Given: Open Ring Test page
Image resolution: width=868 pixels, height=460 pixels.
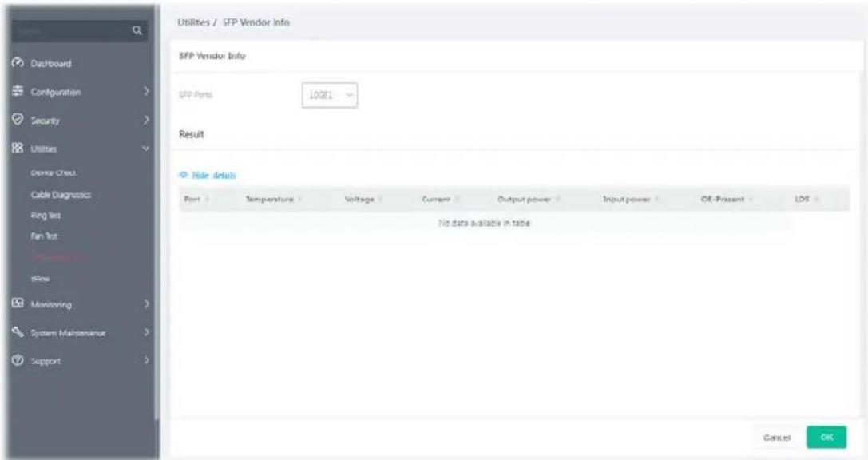Looking at the screenshot, I should tap(46, 216).
